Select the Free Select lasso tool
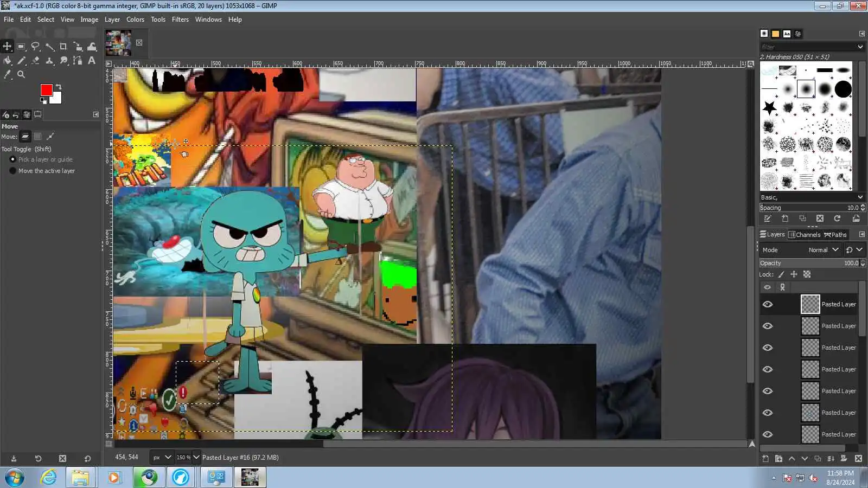This screenshot has height=488, width=868. coord(35,47)
